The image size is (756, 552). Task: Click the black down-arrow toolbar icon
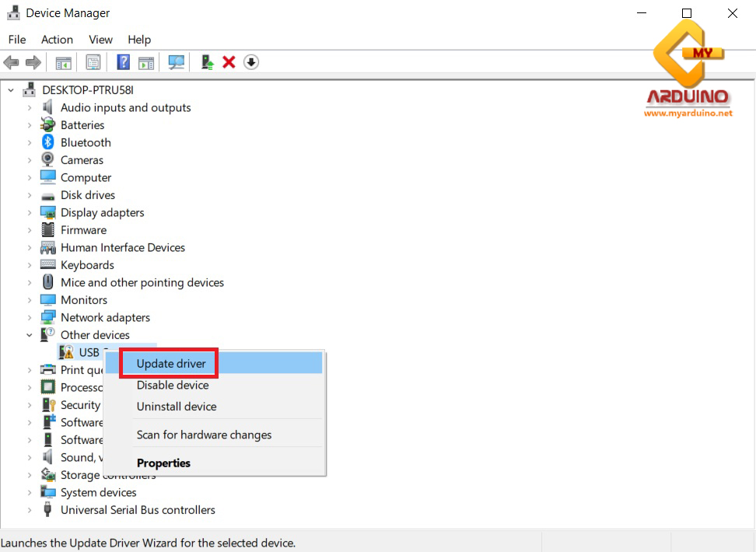pos(250,62)
